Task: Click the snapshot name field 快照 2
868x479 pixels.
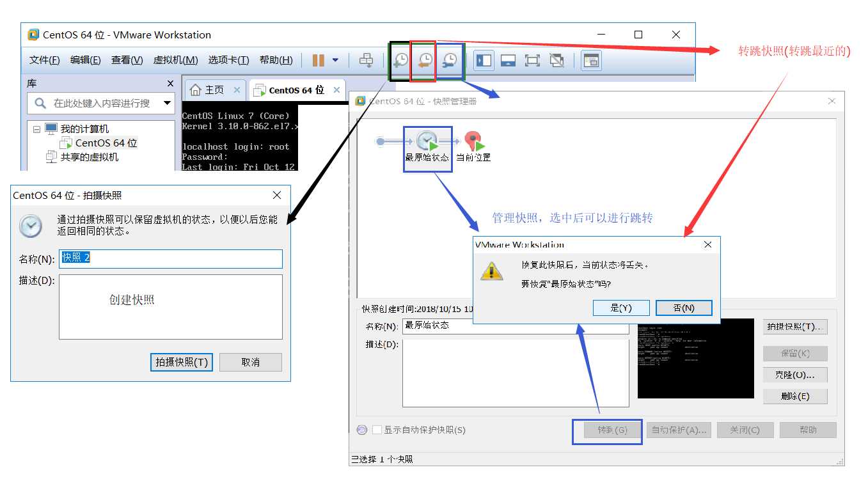Action: coord(171,258)
